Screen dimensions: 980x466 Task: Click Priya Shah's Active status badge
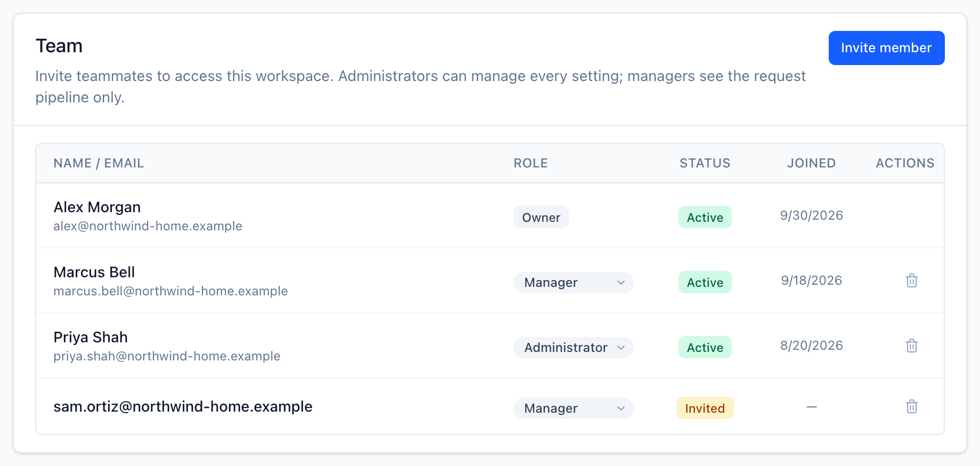705,347
